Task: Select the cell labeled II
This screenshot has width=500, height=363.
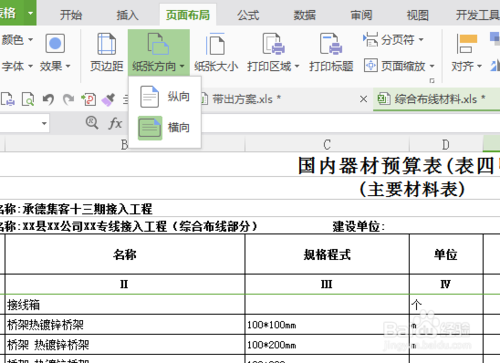Action: tap(125, 284)
